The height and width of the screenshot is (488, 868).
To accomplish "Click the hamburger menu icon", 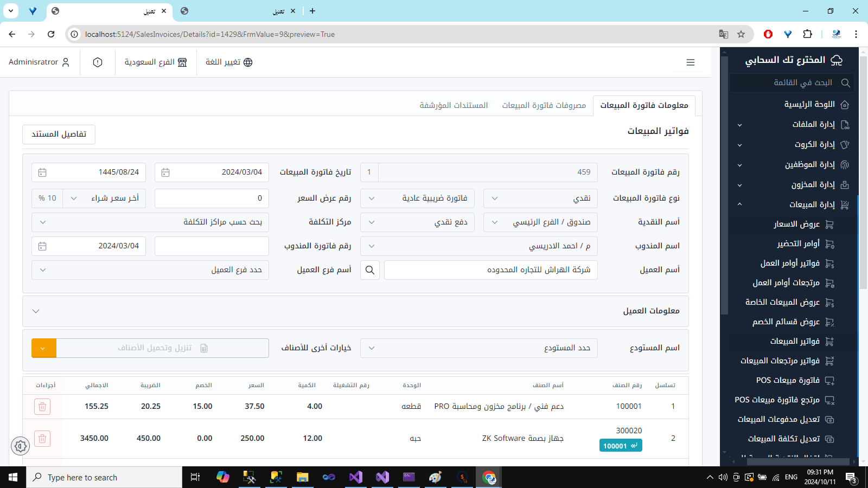I will click(x=690, y=62).
